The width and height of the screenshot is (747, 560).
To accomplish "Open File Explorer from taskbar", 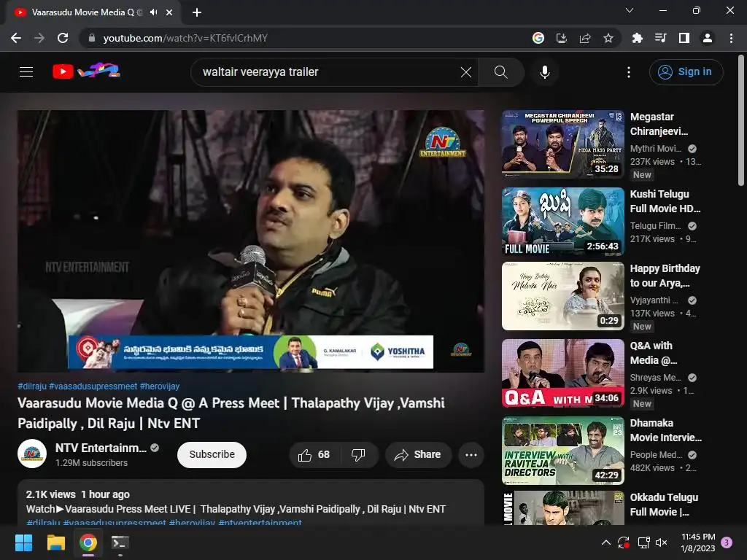I will [x=55, y=542].
